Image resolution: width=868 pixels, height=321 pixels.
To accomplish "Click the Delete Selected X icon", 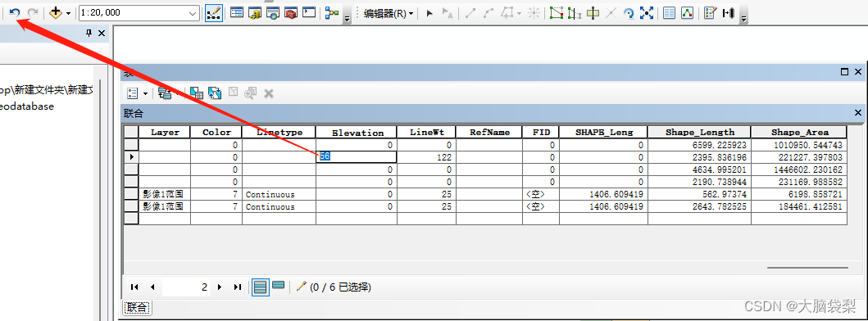I will click(x=269, y=93).
